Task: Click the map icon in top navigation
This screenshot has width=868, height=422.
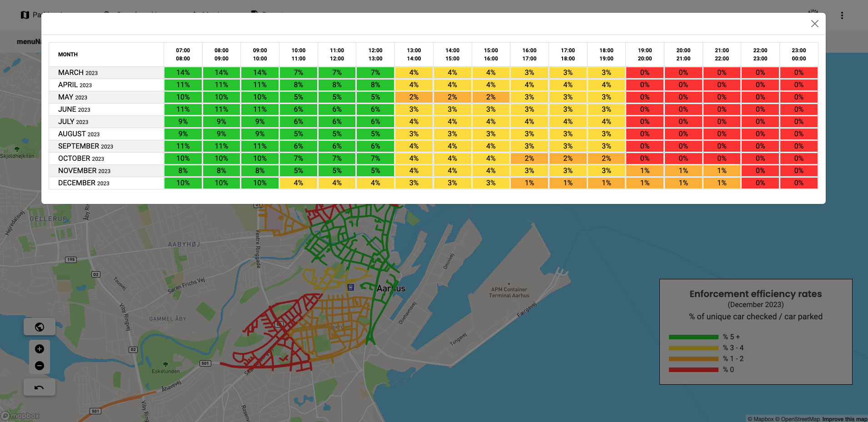Action: click(x=25, y=15)
